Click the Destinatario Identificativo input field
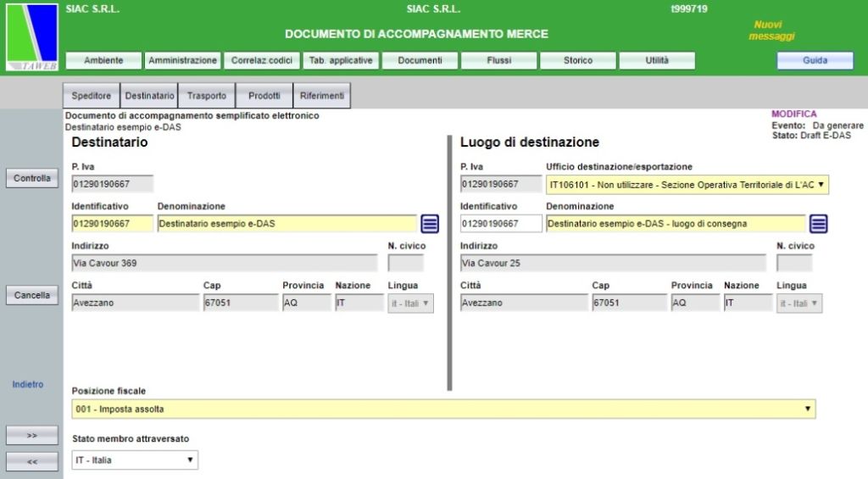The image size is (868, 479). pyautogui.click(x=112, y=224)
